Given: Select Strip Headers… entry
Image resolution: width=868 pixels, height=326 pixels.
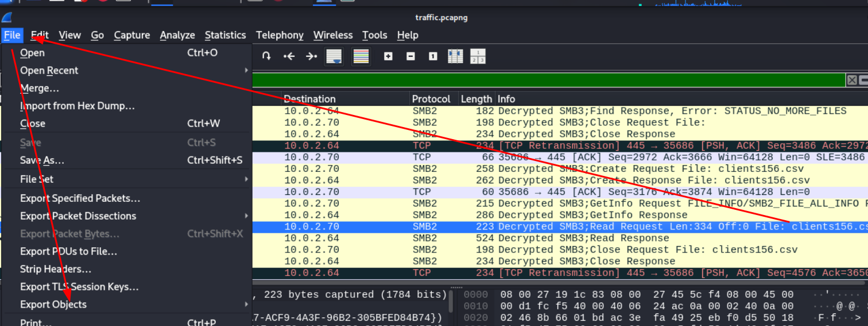Looking at the screenshot, I should pos(127,269).
